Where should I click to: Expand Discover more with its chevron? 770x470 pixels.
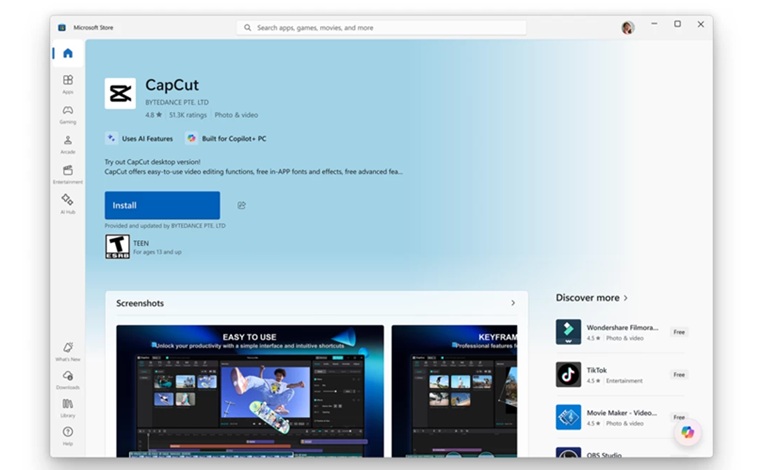(626, 298)
